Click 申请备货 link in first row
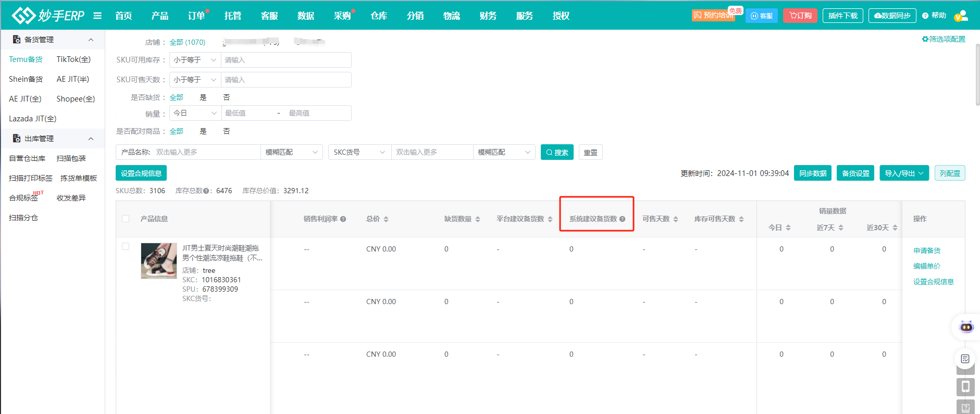Image resolution: width=980 pixels, height=414 pixels. [927, 250]
